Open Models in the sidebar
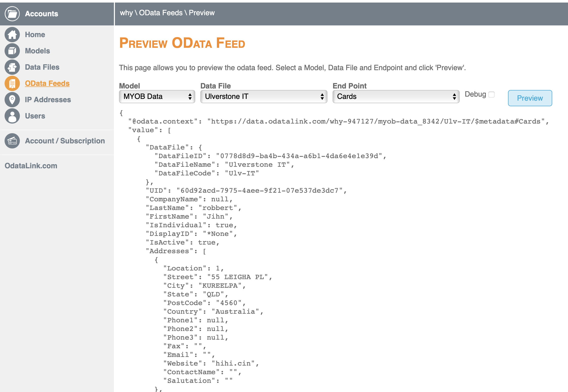This screenshot has width=568, height=392. click(37, 51)
